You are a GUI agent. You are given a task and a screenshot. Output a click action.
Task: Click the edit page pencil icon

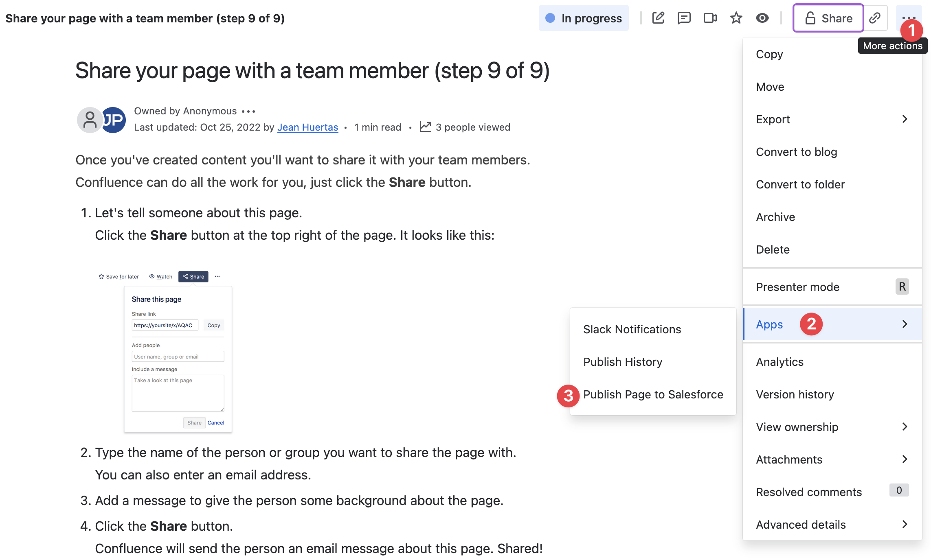[x=658, y=18]
